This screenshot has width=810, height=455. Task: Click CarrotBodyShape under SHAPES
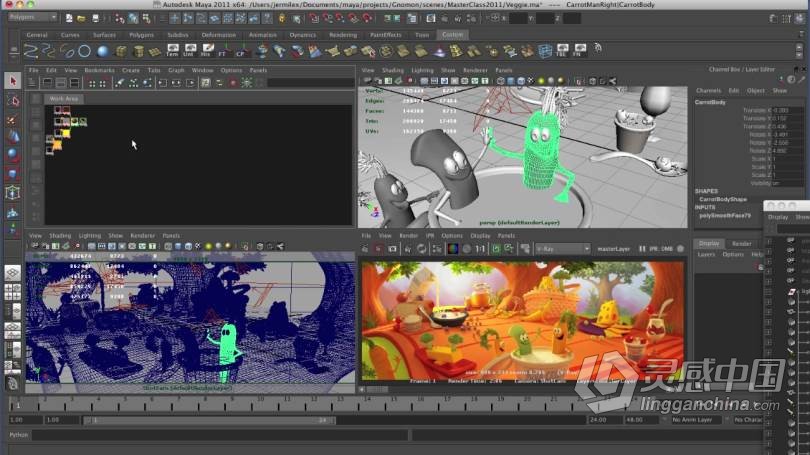(x=723, y=199)
